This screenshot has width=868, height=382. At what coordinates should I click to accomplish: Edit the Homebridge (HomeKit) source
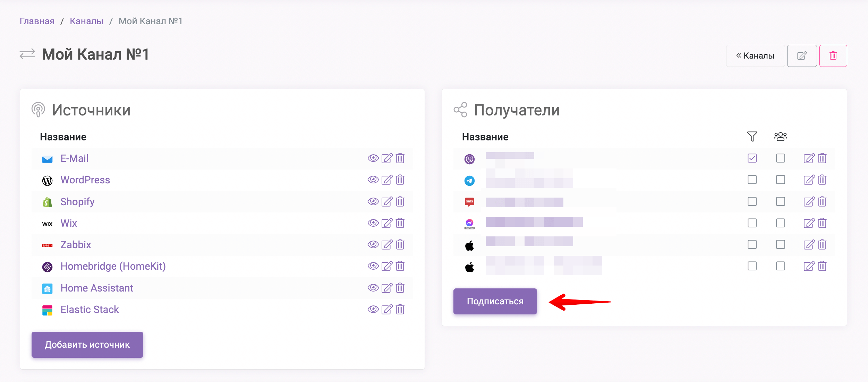click(x=387, y=266)
